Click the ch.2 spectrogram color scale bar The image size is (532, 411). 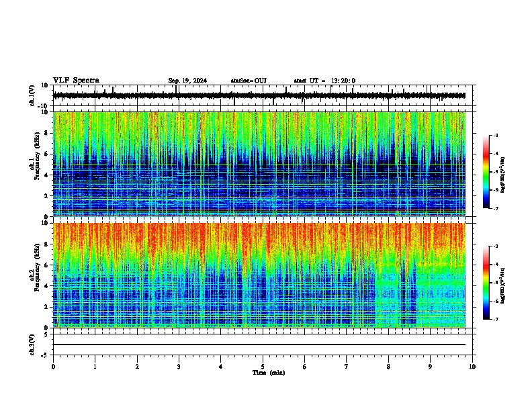pos(486,283)
